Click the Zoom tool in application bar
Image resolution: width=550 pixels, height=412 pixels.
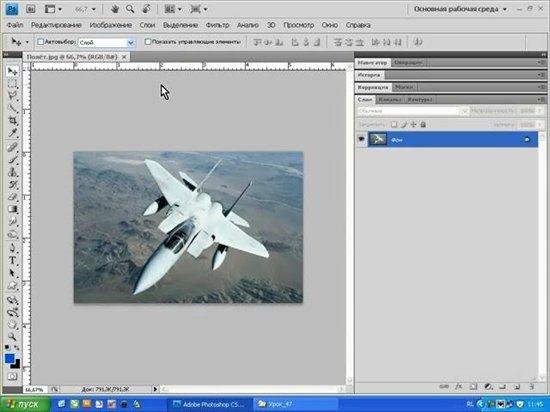(x=130, y=9)
